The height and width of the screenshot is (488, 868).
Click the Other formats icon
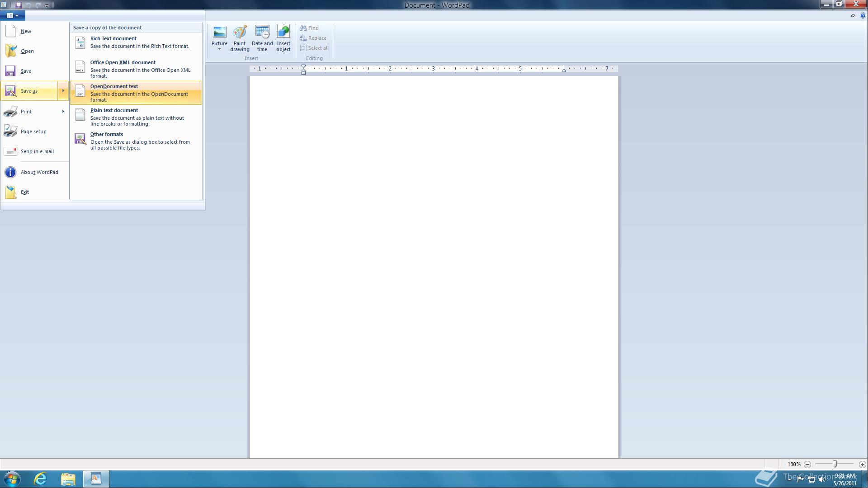pyautogui.click(x=80, y=139)
